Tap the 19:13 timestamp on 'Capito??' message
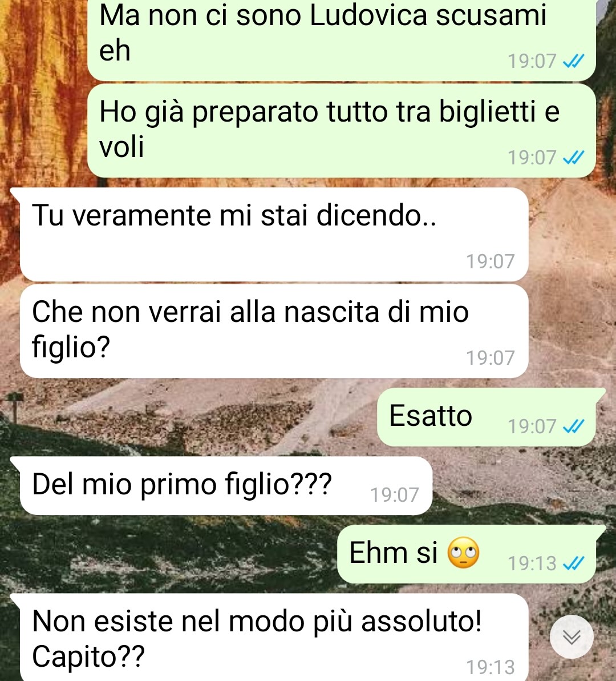This screenshot has width=616, height=681. pyautogui.click(x=490, y=667)
